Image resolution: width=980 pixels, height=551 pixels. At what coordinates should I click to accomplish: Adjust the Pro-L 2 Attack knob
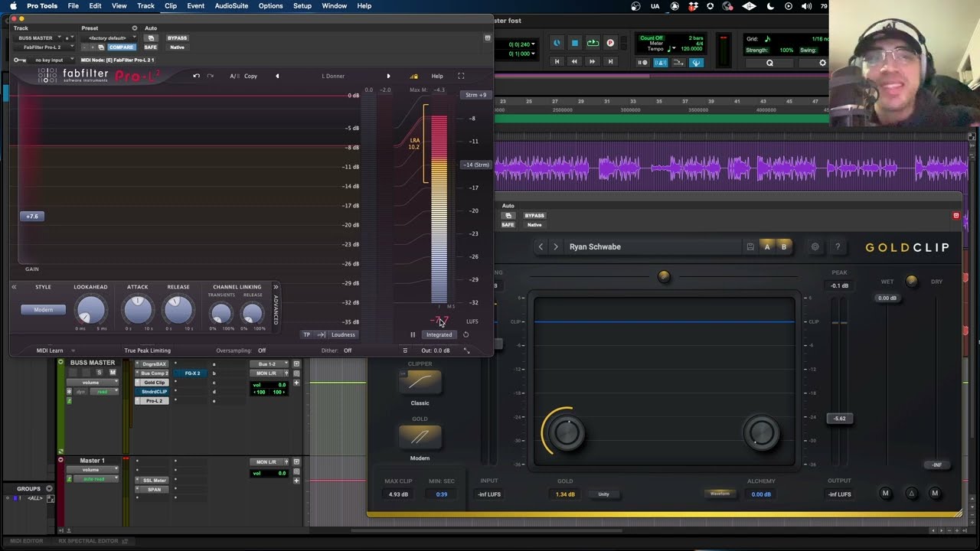point(138,310)
